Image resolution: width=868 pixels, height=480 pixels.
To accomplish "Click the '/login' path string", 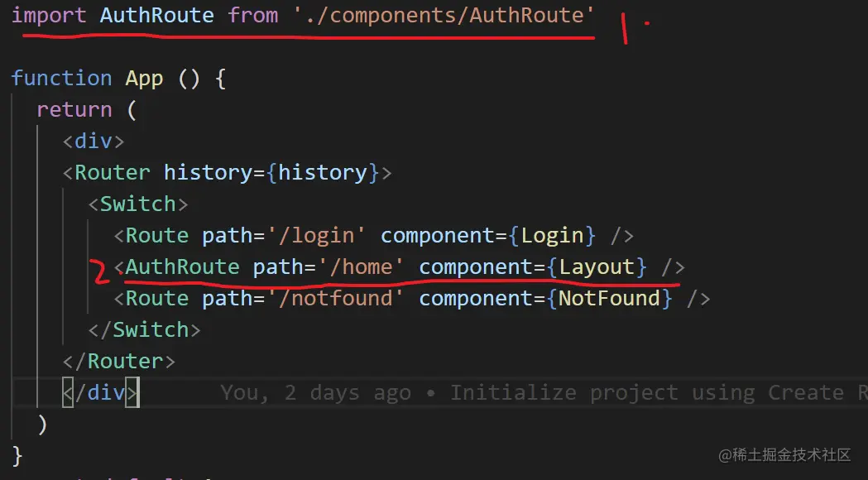I will pyautogui.click(x=316, y=236).
